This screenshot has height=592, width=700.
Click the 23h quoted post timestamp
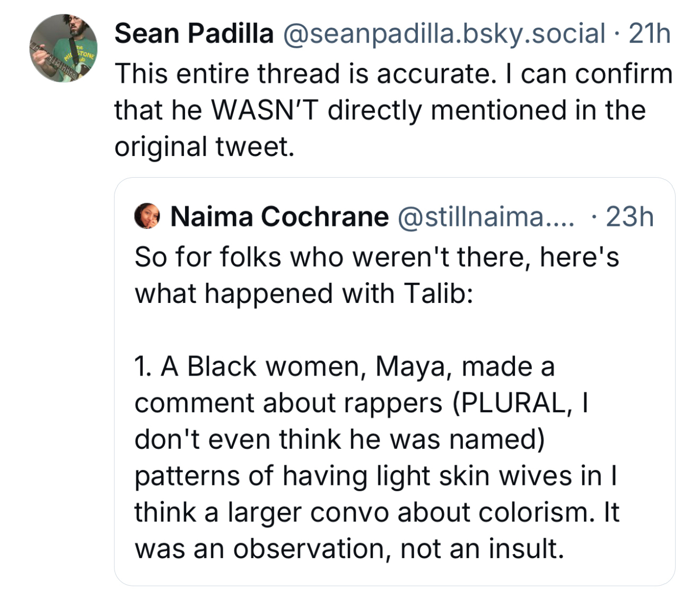click(629, 217)
